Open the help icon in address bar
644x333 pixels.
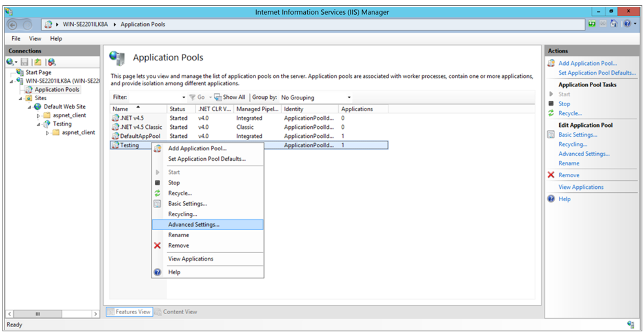coord(627,24)
